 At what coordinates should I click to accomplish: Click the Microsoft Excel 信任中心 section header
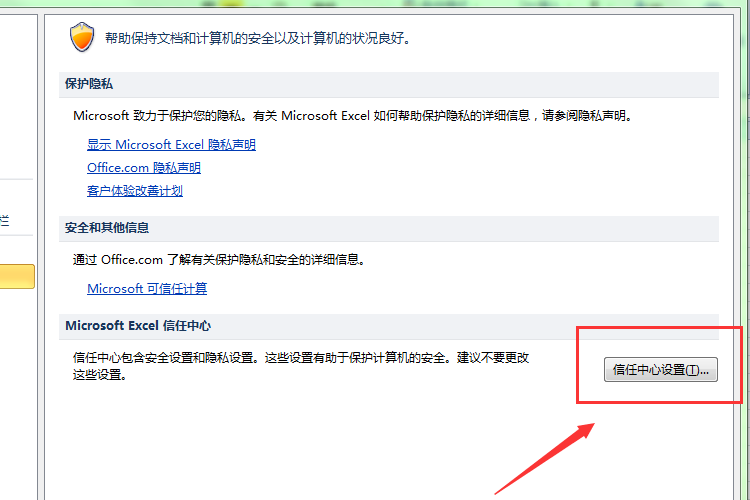138,326
